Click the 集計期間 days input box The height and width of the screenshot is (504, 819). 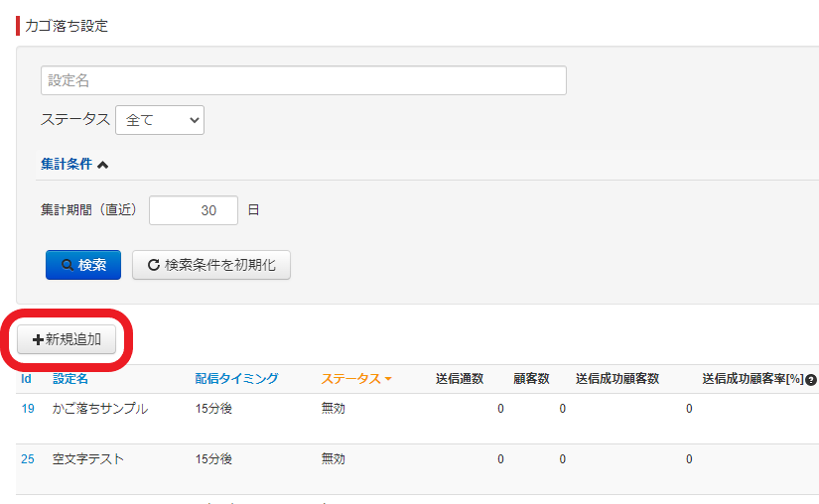point(194,210)
